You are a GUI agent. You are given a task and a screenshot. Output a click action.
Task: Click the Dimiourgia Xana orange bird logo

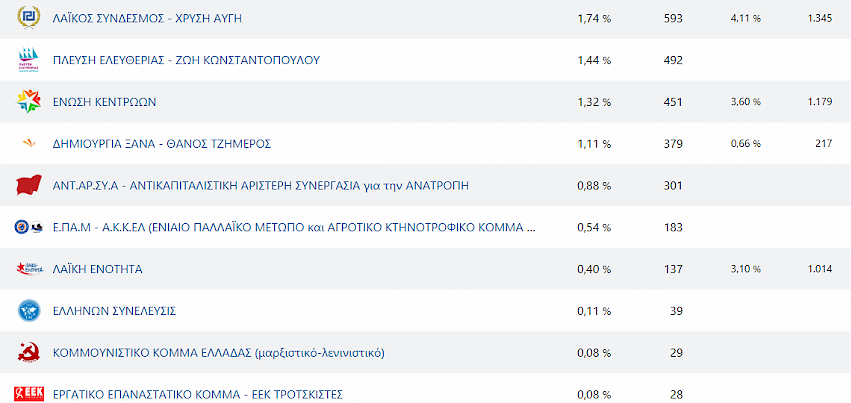(x=28, y=144)
